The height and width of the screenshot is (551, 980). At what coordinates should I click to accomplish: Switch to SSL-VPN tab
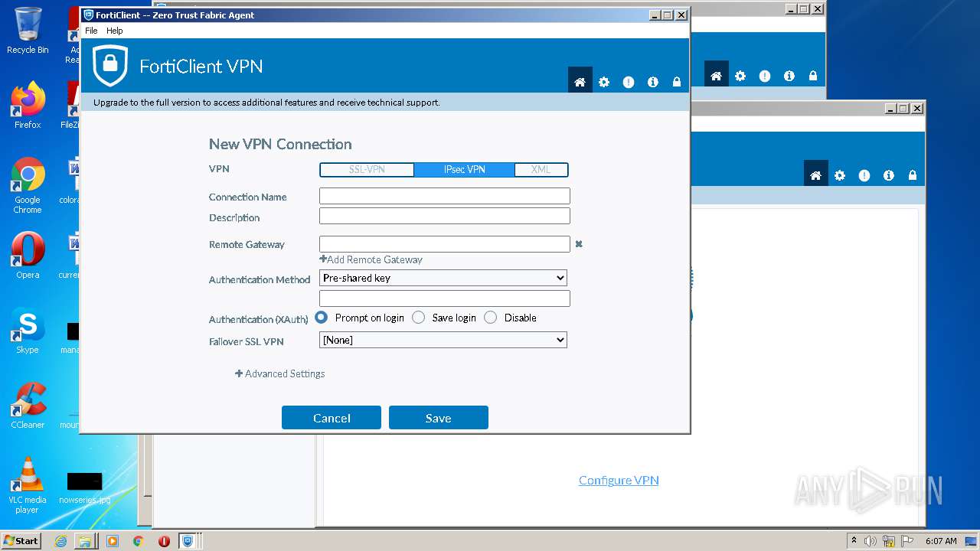(x=367, y=170)
